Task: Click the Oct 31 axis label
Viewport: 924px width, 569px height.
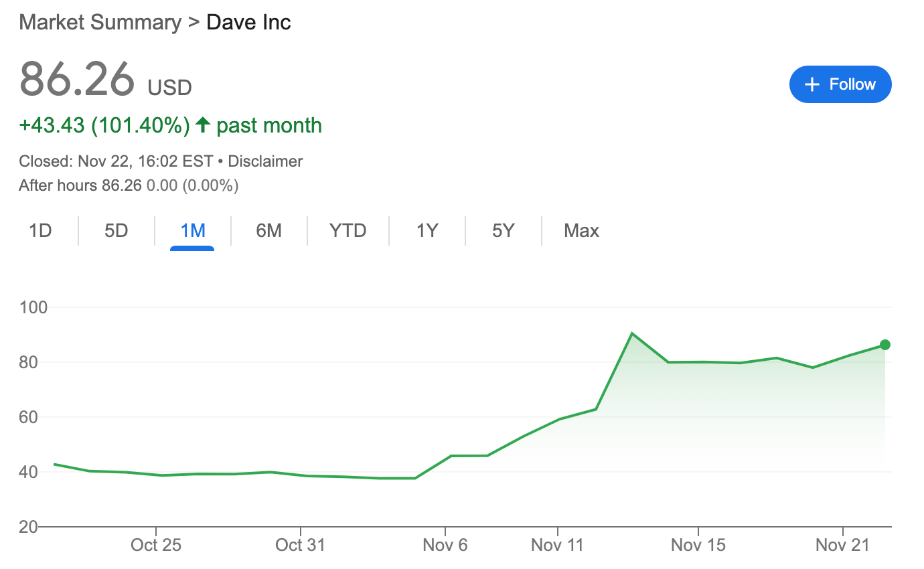Action: click(x=300, y=545)
